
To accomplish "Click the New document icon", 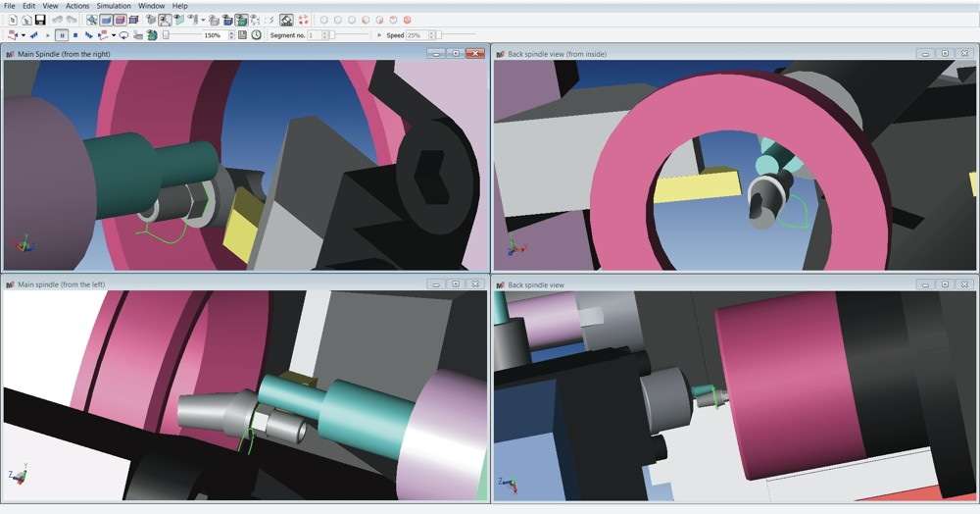I will point(13,20).
